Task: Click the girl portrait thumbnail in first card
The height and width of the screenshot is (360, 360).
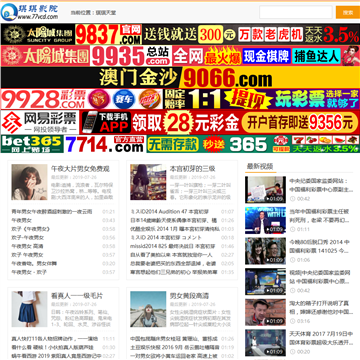Action: [x=29, y=182]
